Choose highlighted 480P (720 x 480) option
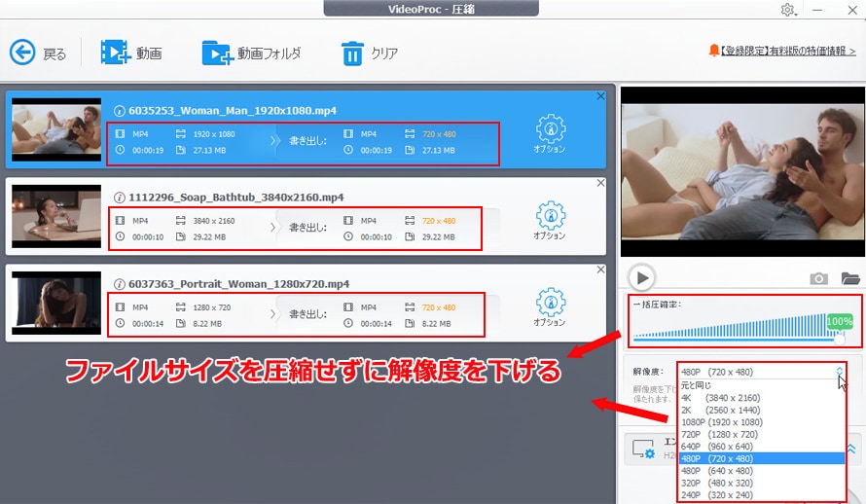This screenshot has width=866, height=504. point(762,458)
